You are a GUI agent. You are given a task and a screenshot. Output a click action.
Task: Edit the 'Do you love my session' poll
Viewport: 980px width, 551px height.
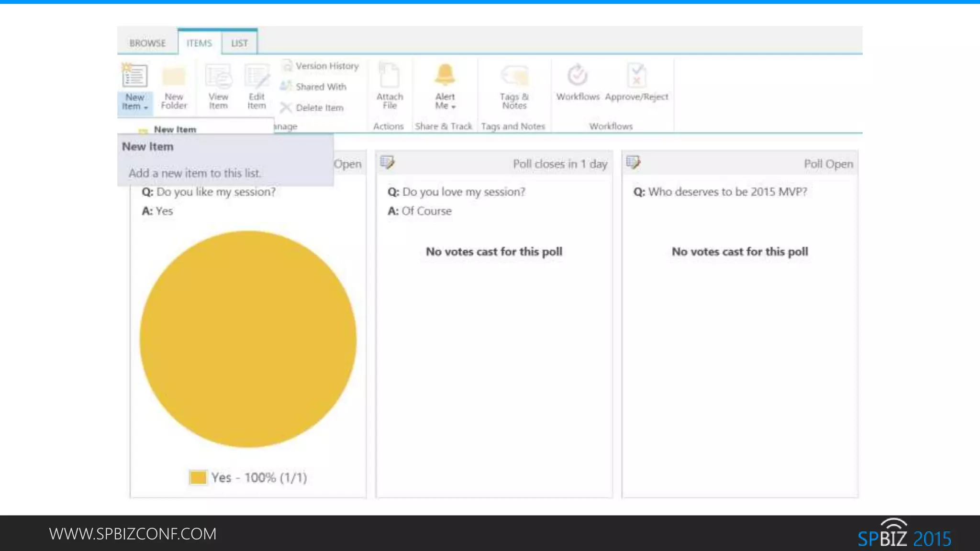(x=387, y=163)
